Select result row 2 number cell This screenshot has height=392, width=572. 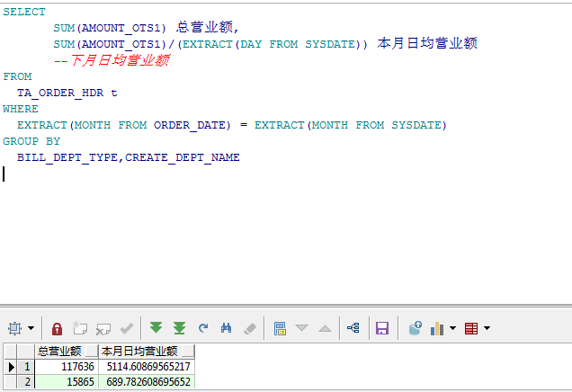point(25,382)
